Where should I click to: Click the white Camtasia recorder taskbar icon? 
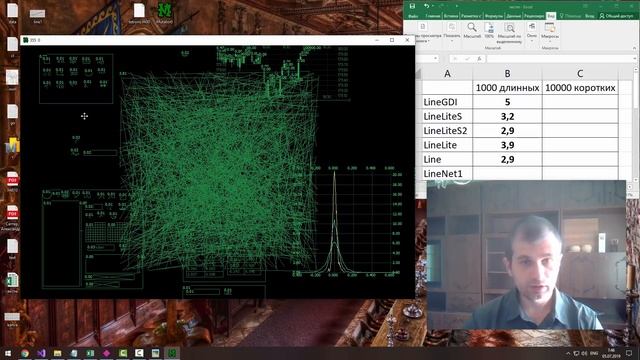(x=139, y=353)
